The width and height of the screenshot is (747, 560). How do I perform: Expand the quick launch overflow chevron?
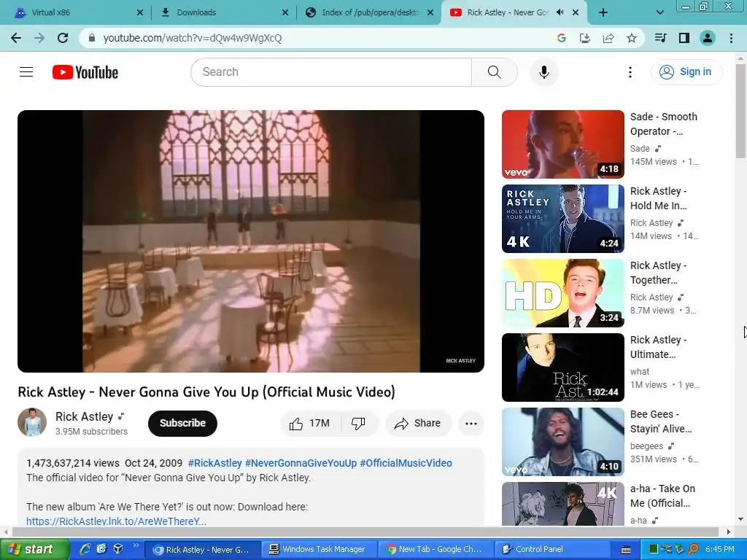[x=136, y=545]
